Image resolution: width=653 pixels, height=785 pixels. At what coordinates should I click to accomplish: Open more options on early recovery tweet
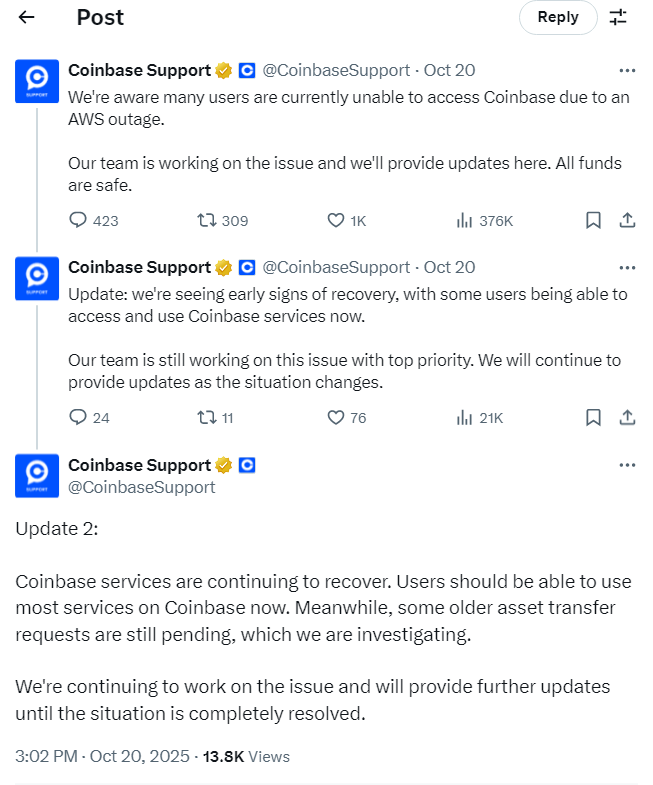pyautogui.click(x=627, y=267)
